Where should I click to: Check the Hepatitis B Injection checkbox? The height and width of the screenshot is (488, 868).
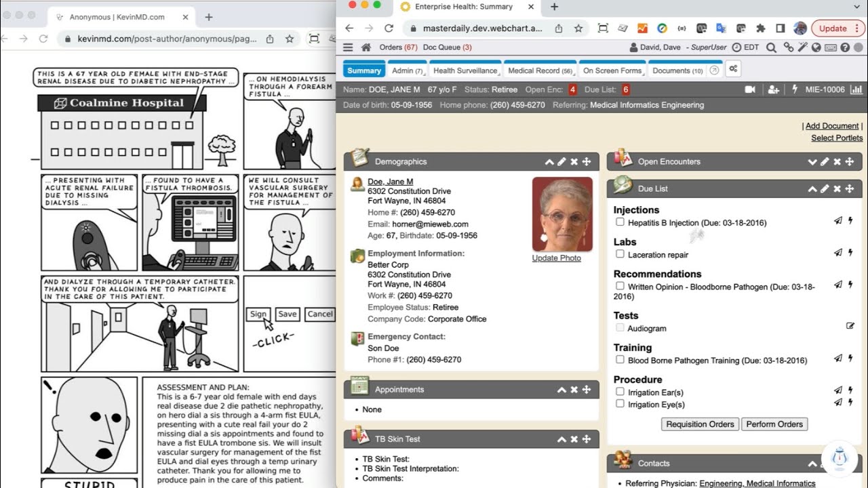point(620,222)
